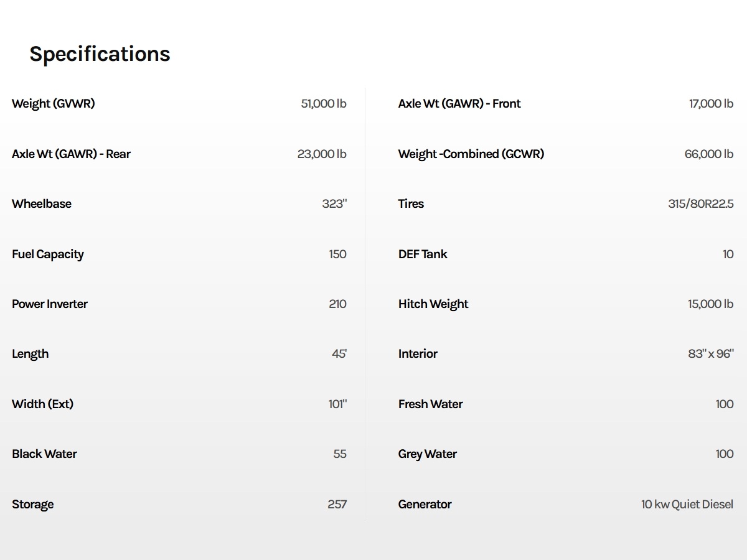Select the 83" x 96" interior value

[711, 354]
